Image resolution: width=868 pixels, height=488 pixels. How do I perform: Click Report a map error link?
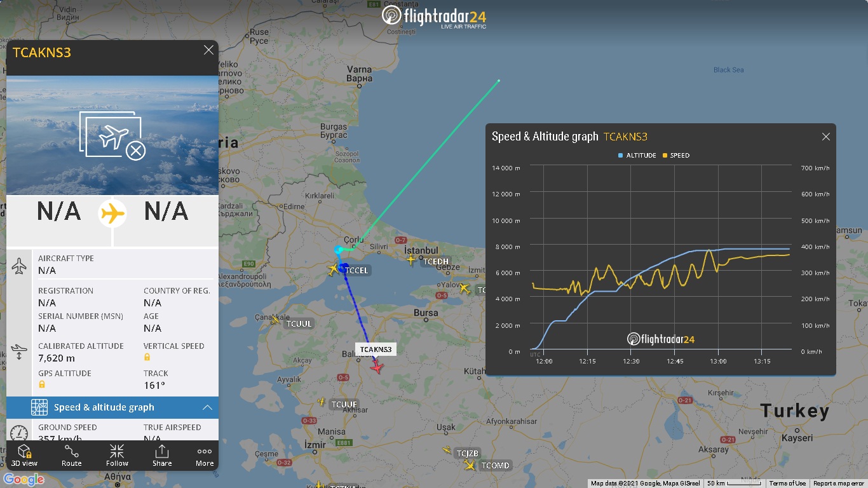tap(839, 484)
